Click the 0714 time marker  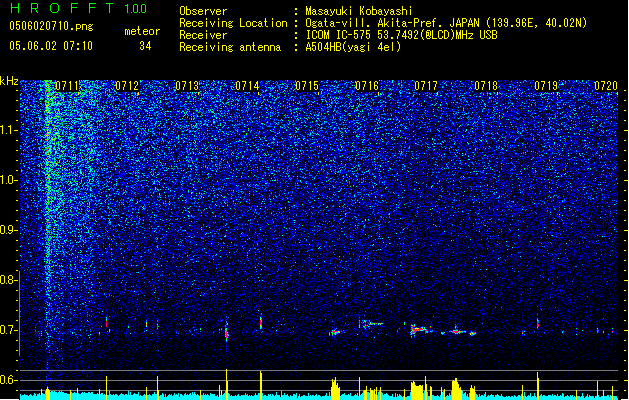pyautogui.click(x=247, y=86)
